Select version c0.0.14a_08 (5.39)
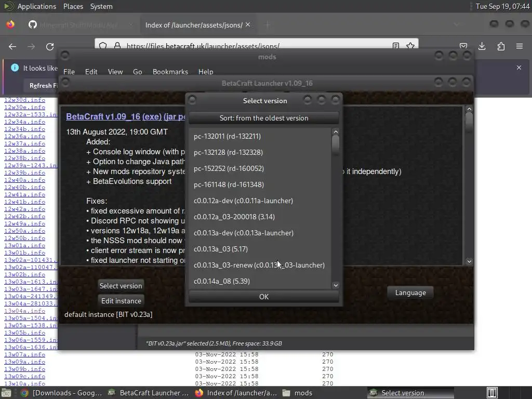 pyautogui.click(x=260, y=281)
